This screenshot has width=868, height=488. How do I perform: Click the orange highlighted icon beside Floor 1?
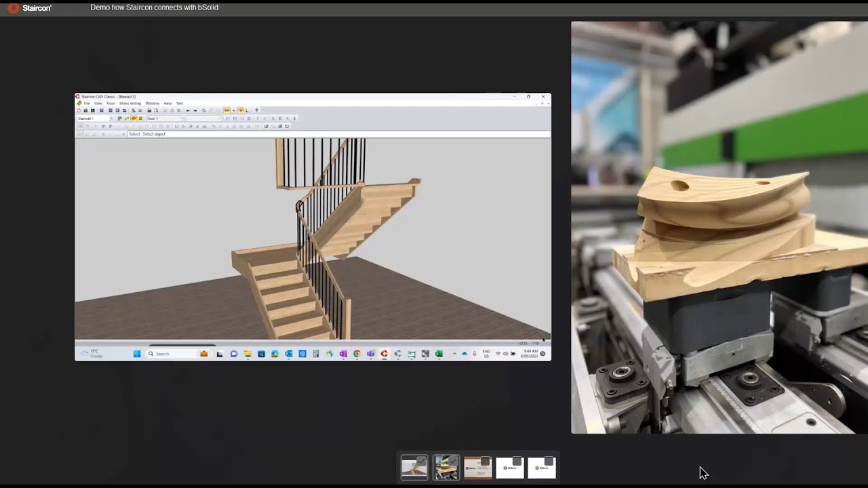(x=134, y=119)
